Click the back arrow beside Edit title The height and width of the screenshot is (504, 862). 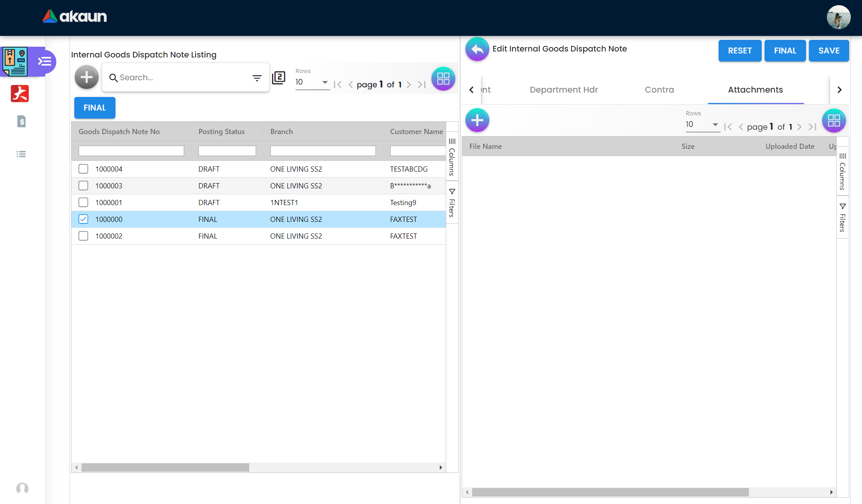click(x=477, y=49)
